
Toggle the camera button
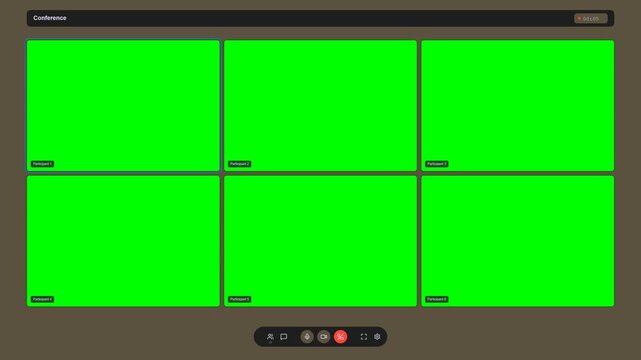click(324, 337)
